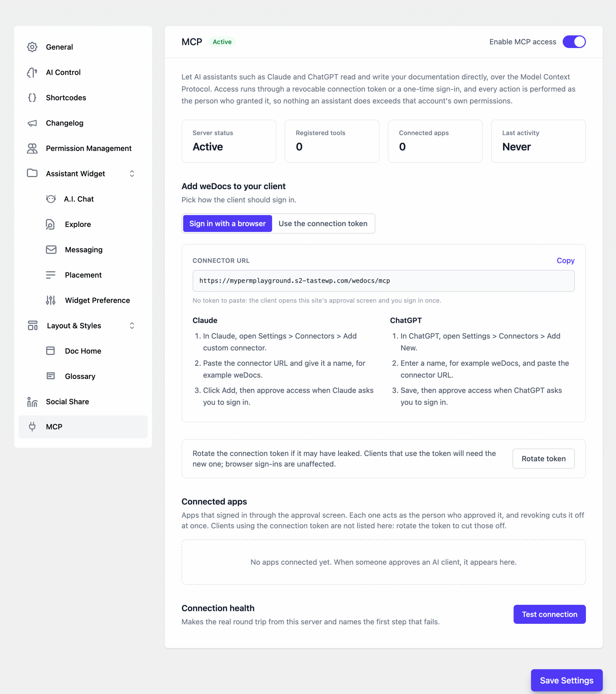Click the Doc Home window icon
Screen dimensions: 616x694
(50, 351)
